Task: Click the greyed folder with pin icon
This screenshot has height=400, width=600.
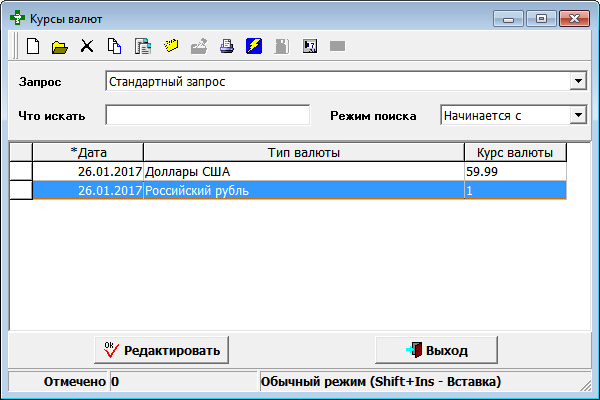Action: [x=199, y=46]
